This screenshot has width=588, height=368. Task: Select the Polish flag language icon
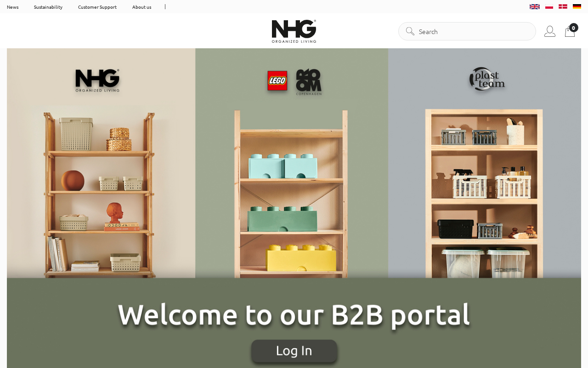[x=549, y=6]
